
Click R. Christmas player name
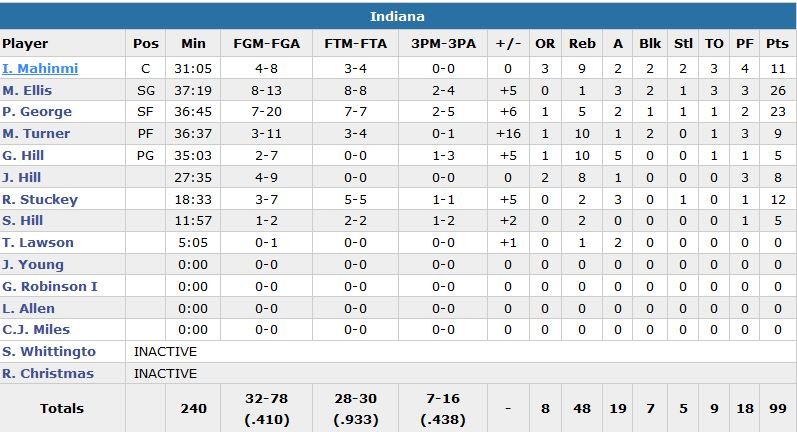(48, 374)
